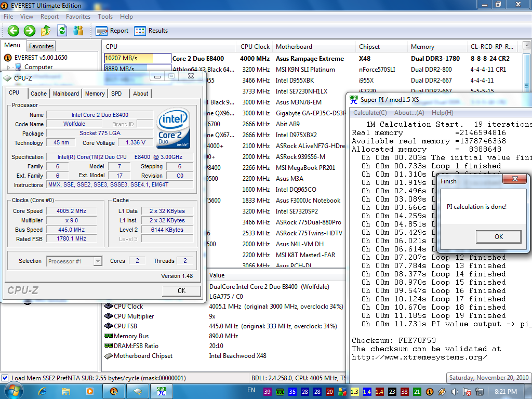The width and height of the screenshot is (532, 399).
Task: Click the black 23 tray sensor icon
Action: tap(392, 392)
